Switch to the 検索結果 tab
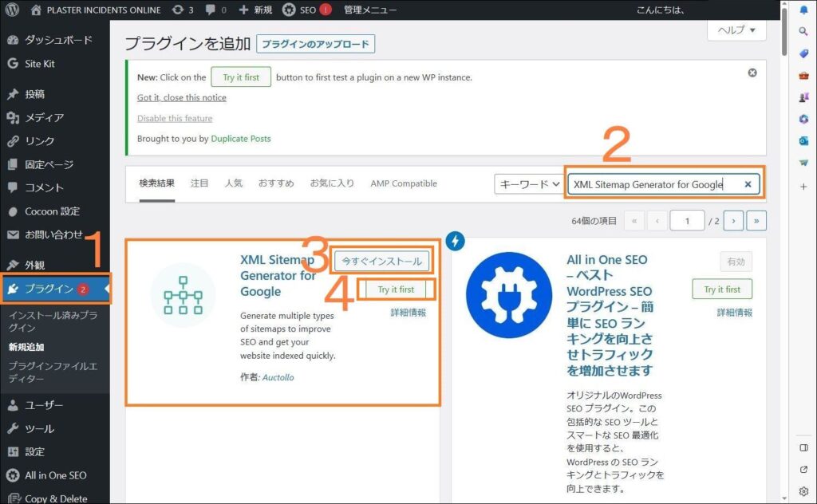Viewport: 817px width, 504px height. click(x=157, y=183)
